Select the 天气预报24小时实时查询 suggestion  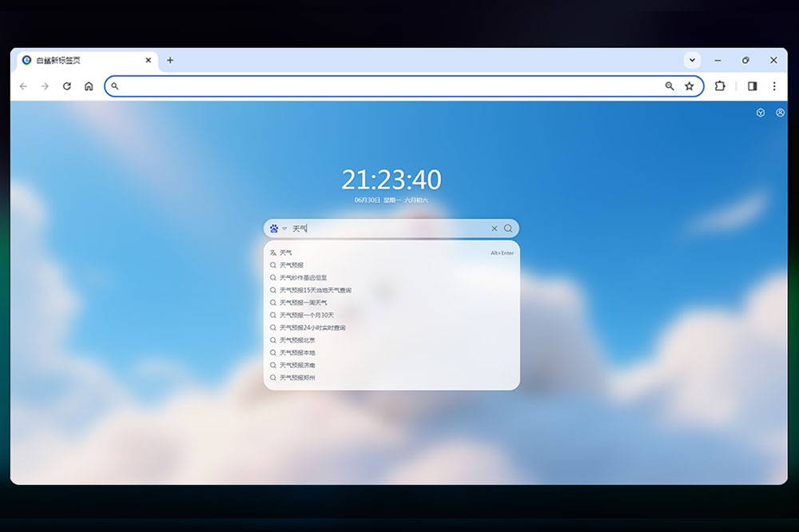click(312, 328)
